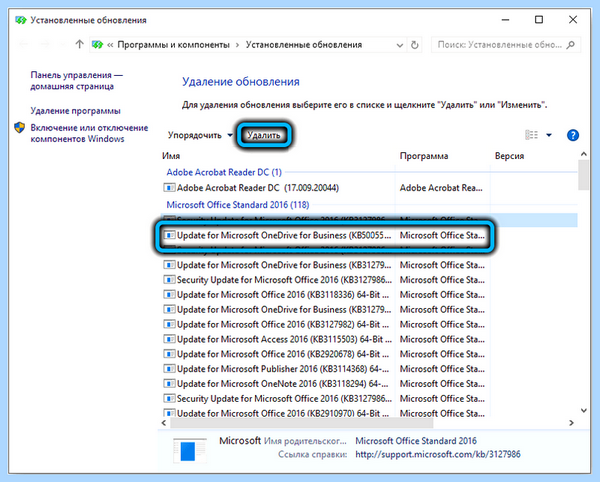Image resolution: width=600 pixels, height=482 pixels.
Task: Click the horizontal scrollbar thumb
Action: 302,423
